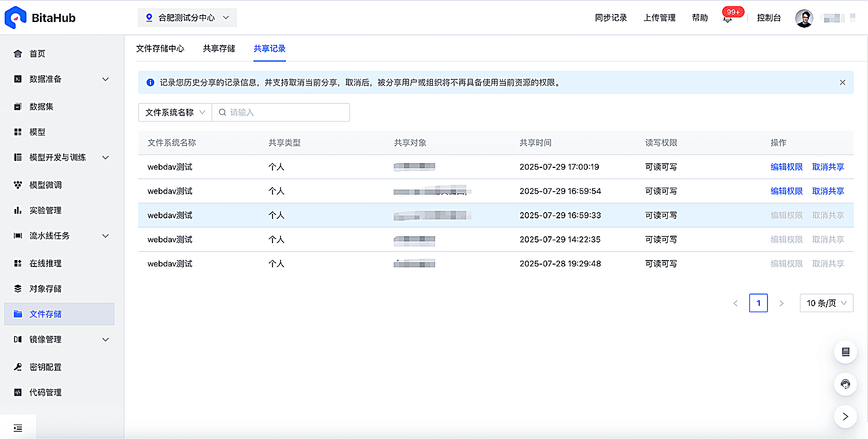
Task: Open the 10 条/页 page size dropdown
Action: pos(826,303)
